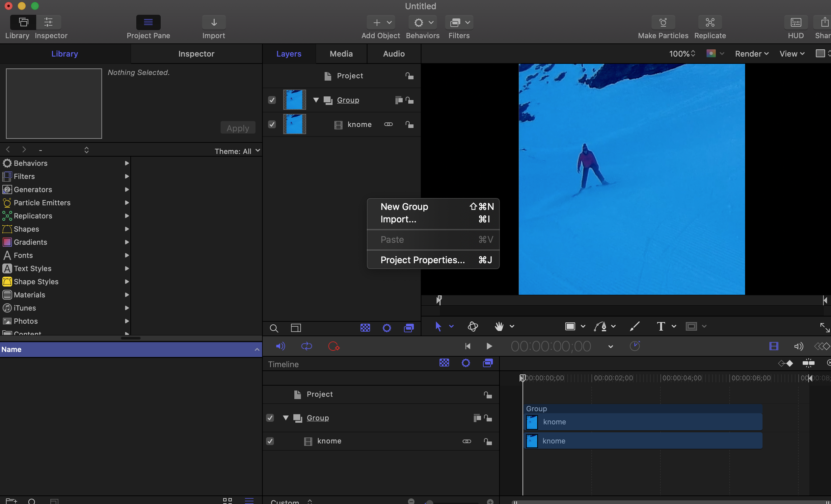
Task: Click the Replicate toolbar icon
Action: point(710,22)
